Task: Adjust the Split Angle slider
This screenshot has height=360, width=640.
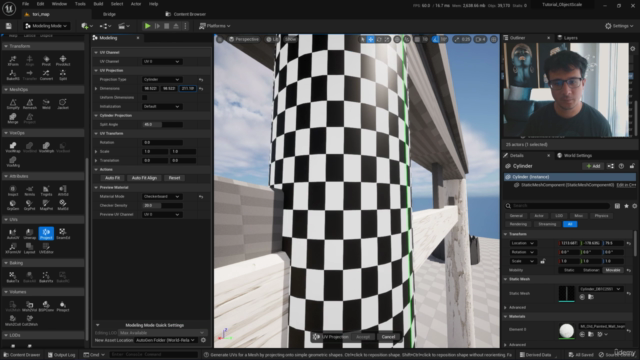Action: (x=162, y=124)
